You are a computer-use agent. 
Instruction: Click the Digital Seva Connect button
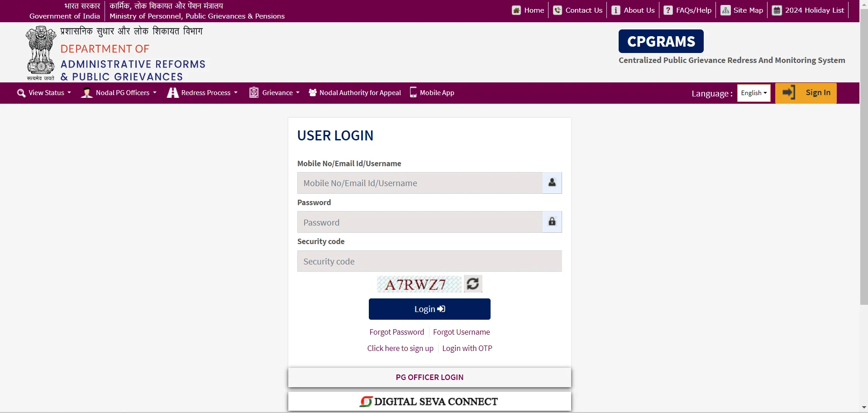[429, 402]
